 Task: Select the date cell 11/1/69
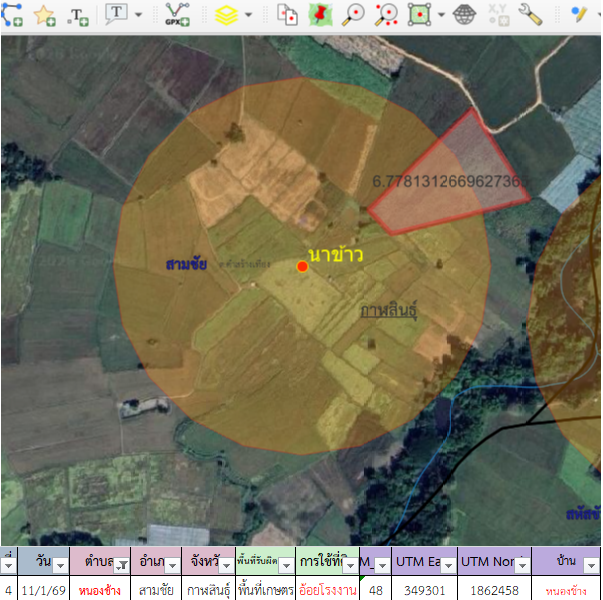(x=43, y=590)
